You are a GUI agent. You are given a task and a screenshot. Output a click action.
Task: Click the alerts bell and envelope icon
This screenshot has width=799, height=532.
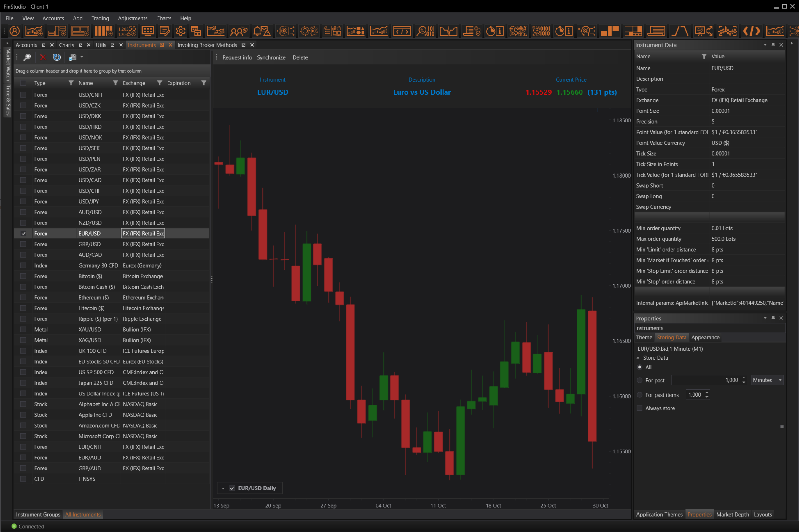pyautogui.click(x=262, y=31)
